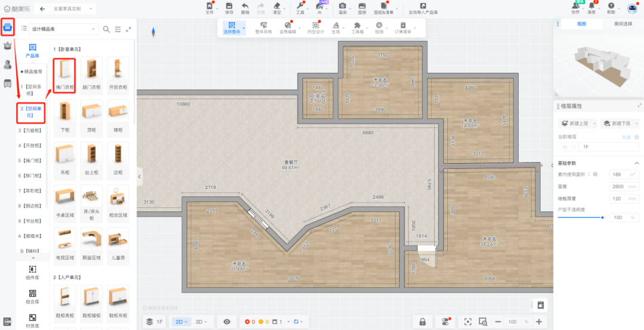
Task: Open the 渲染 (Render) tool
Action: click(x=342, y=8)
